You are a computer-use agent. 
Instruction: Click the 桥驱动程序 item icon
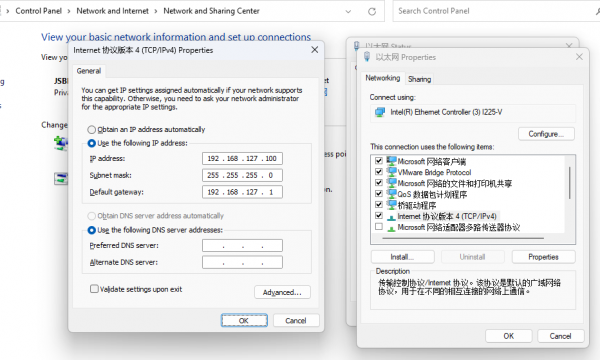coord(391,205)
